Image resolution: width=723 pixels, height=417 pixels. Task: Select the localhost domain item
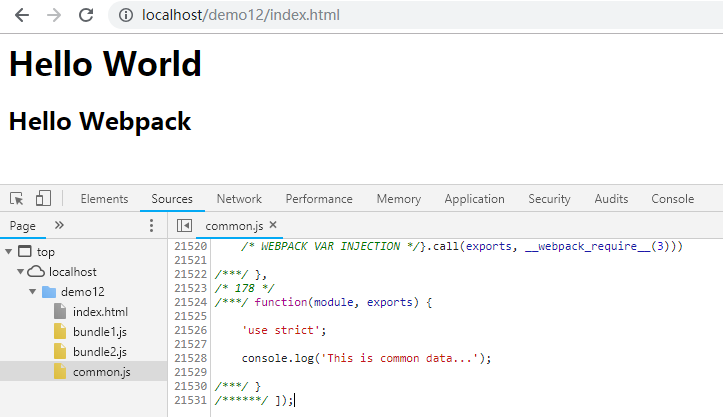click(73, 272)
